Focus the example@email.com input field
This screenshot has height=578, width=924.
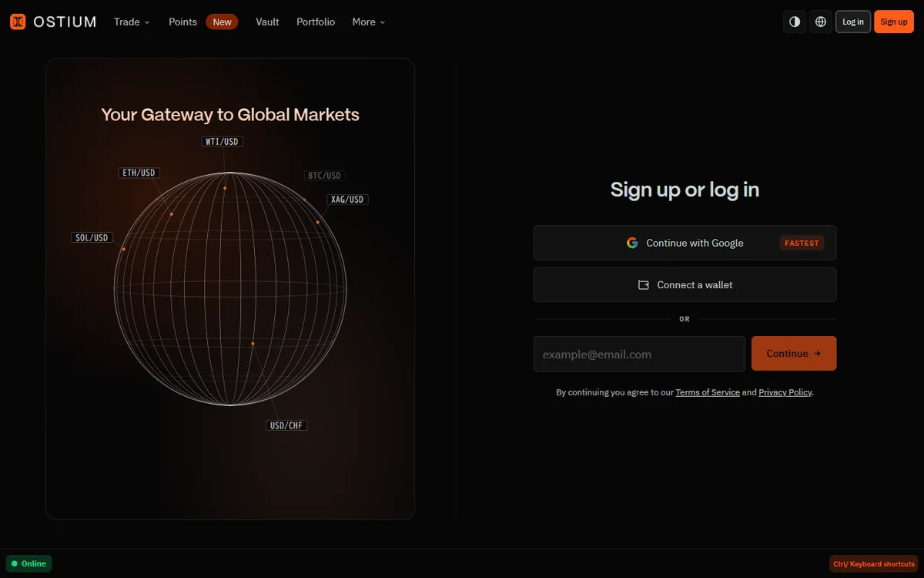coord(639,354)
